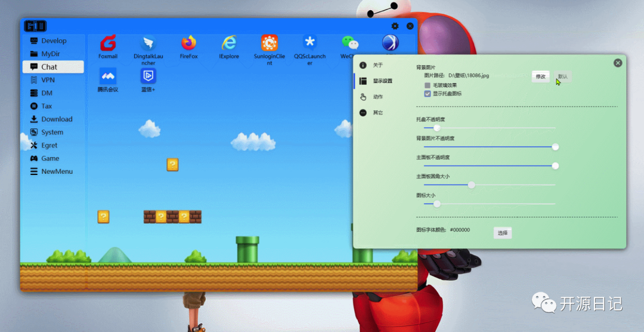Click 默认 button to reset background
644x332 pixels.
tap(563, 76)
